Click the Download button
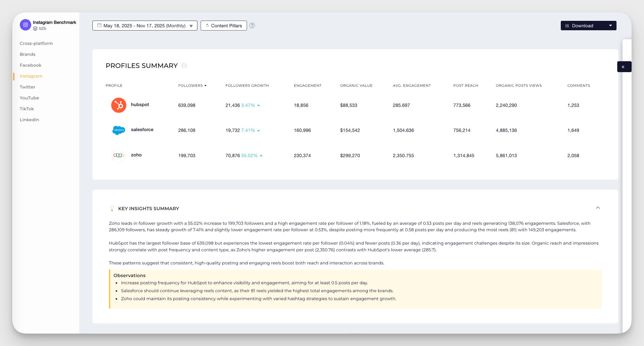This screenshot has width=644, height=346. (580, 25)
